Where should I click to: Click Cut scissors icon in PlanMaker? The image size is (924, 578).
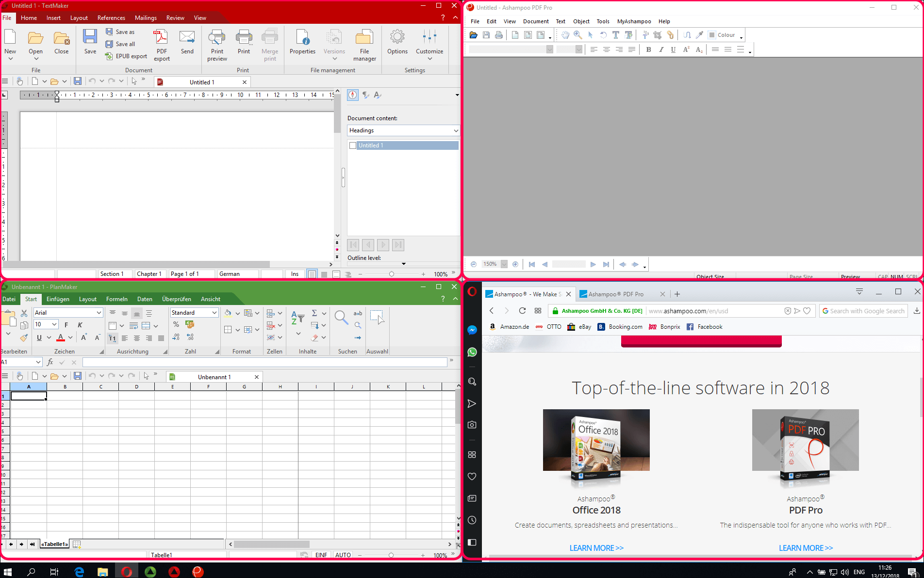coord(24,313)
